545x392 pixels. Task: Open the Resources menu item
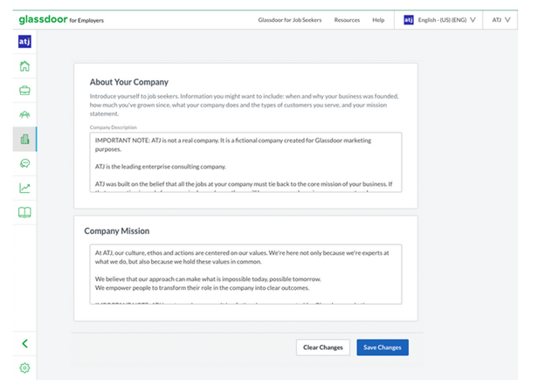(347, 20)
